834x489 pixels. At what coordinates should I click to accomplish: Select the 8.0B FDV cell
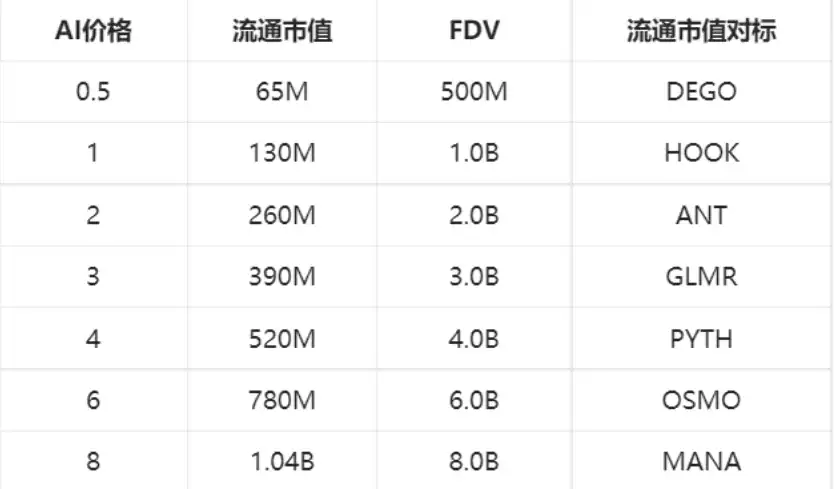click(x=474, y=462)
